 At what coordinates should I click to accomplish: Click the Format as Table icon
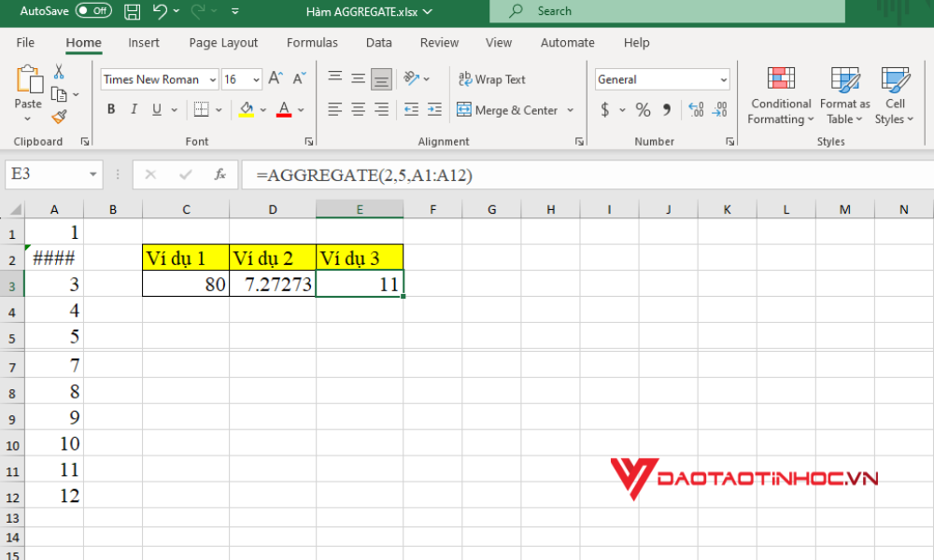[x=844, y=93]
